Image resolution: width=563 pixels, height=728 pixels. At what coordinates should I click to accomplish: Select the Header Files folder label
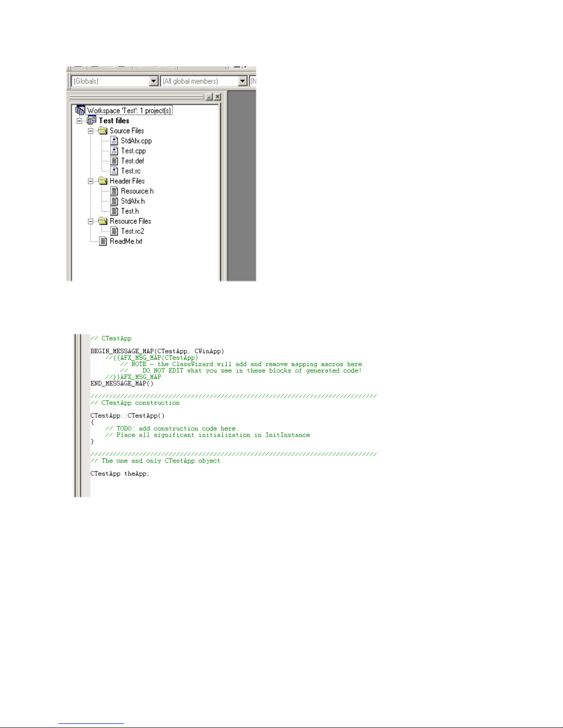pos(127,181)
